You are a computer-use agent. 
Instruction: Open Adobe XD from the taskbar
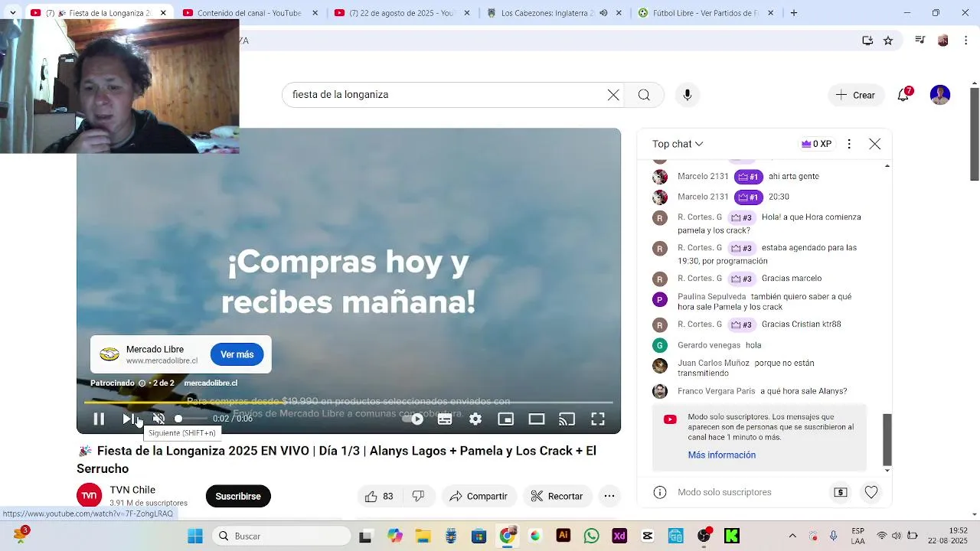[619, 536]
